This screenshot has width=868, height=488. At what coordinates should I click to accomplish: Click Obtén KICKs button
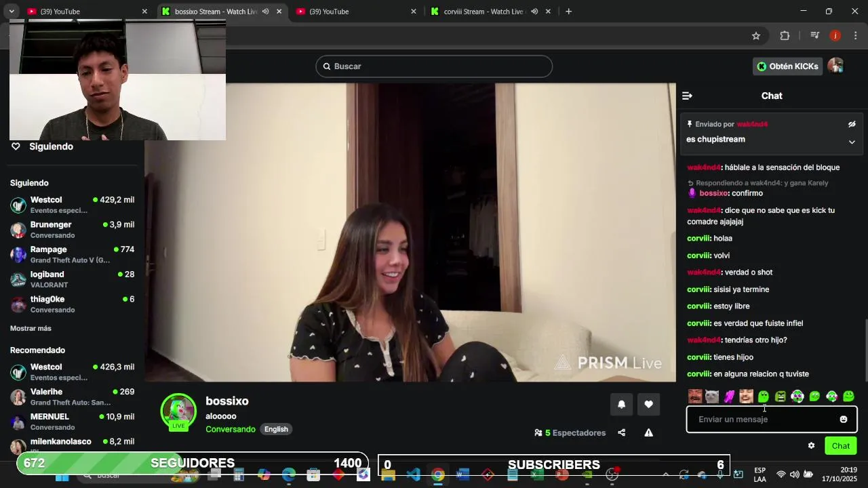(x=787, y=66)
